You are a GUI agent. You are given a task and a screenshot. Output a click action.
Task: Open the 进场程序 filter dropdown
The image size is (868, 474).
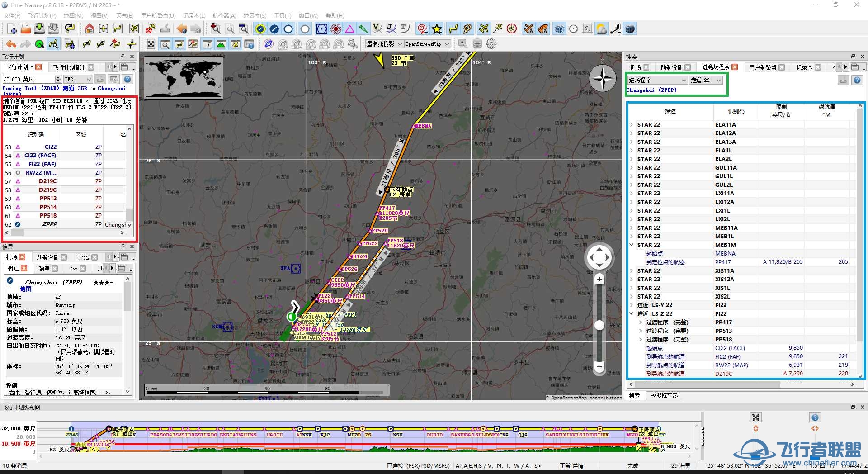coord(657,80)
